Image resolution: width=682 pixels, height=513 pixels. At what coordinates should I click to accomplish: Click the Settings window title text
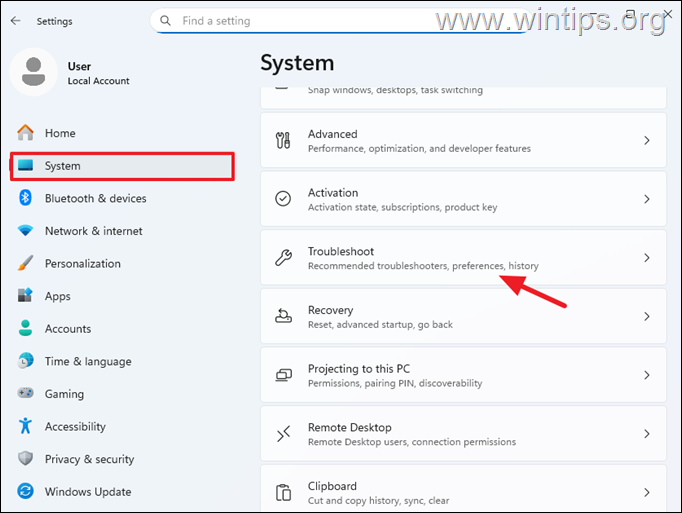point(54,21)
